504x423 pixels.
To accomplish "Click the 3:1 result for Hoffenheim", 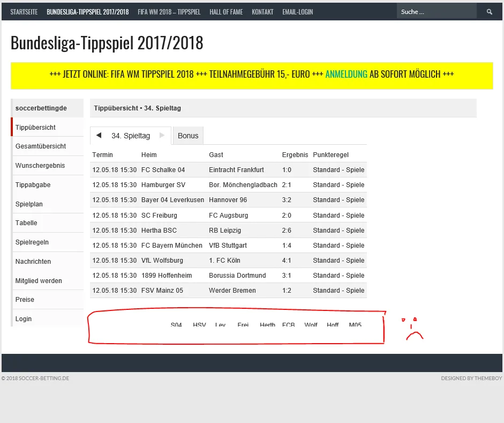I will point(287,276).
